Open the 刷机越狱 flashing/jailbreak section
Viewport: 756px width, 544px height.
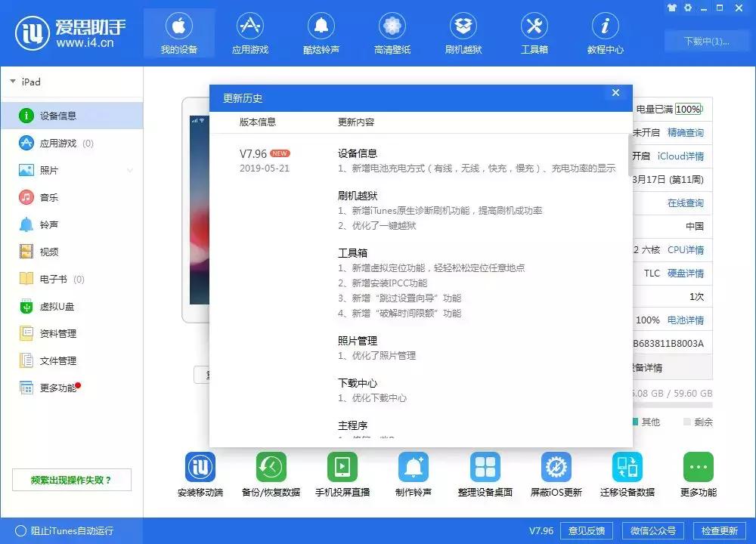click(x=463, y=32)
